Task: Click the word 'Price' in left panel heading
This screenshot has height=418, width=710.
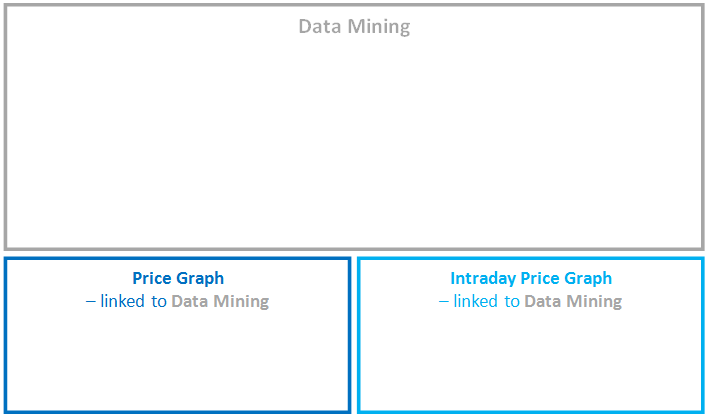Action: tap(153, 278)
